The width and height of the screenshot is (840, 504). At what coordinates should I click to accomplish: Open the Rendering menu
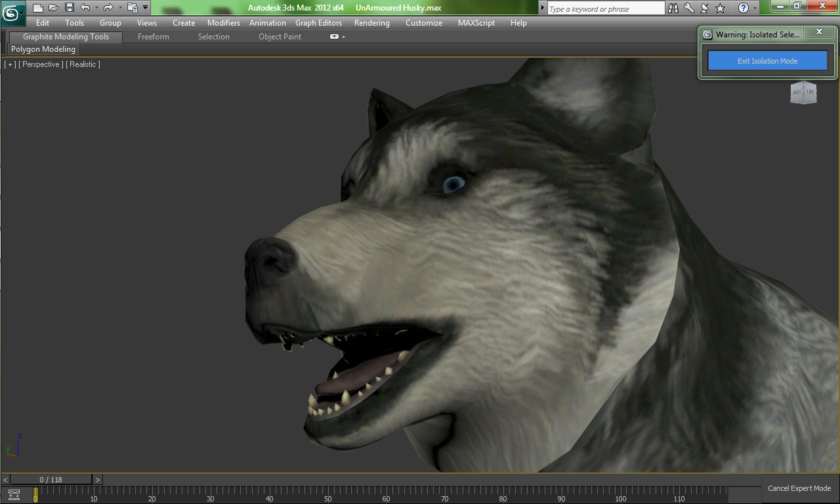coord(371,22)
